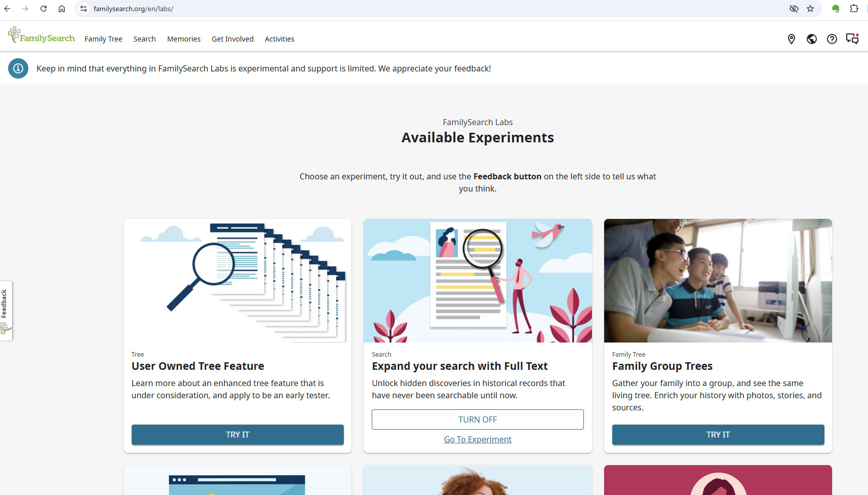Click the browser-window thumbnail card below User Owned Tree

click(x=238, y=480)
